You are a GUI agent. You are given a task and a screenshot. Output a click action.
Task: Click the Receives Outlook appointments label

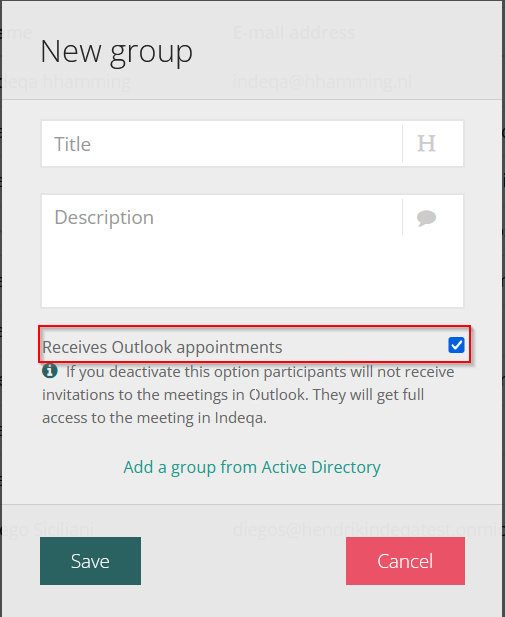[x=162, y=347]
